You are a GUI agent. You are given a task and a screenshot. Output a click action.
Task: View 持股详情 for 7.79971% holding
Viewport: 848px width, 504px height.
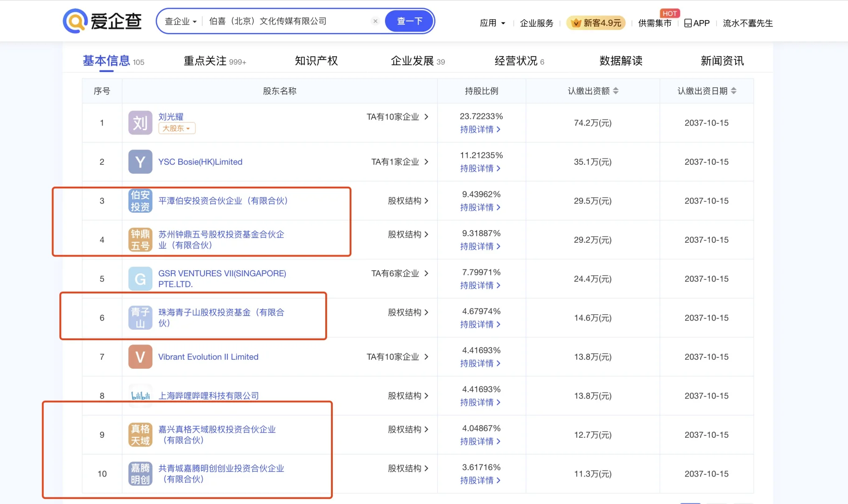pos(480,285)
